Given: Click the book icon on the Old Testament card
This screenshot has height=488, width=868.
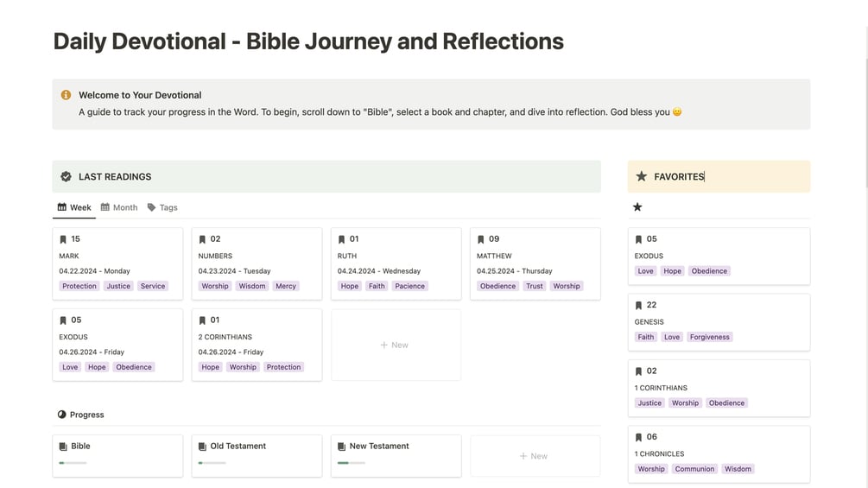Looking at the screenshot, I should [x=202, y=447].
